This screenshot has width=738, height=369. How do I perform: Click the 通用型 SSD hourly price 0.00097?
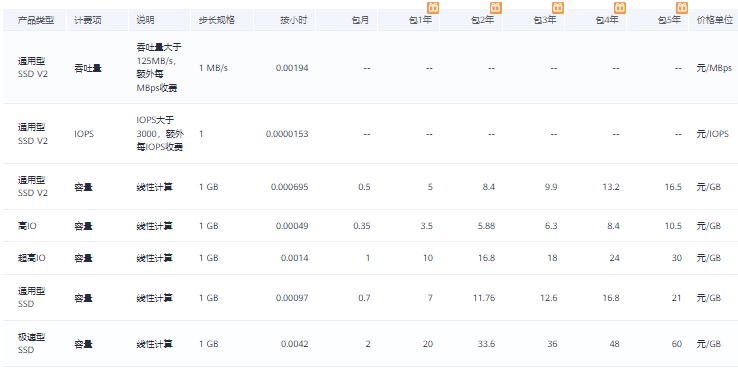[x=292, y=298]
